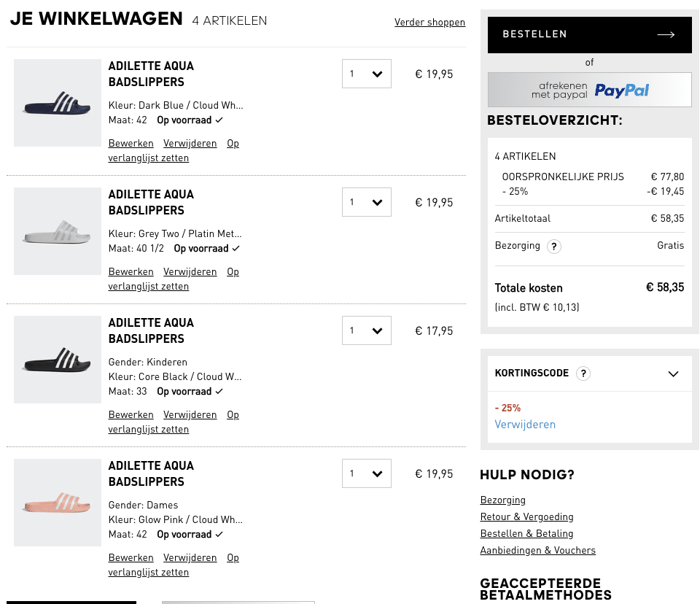This screenshot has width=700, height=604.
Task: Open quantity dropdown for kids black slippers
Action: 367,330
